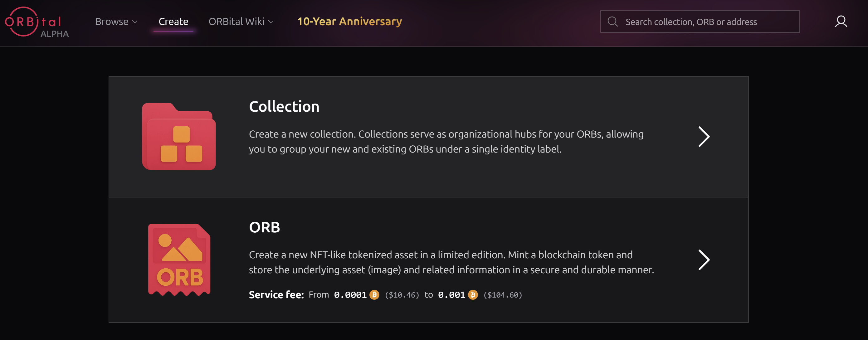Click the ORB image ticket icon
This screenshot has height=340, width=868.
coord(179,260)
